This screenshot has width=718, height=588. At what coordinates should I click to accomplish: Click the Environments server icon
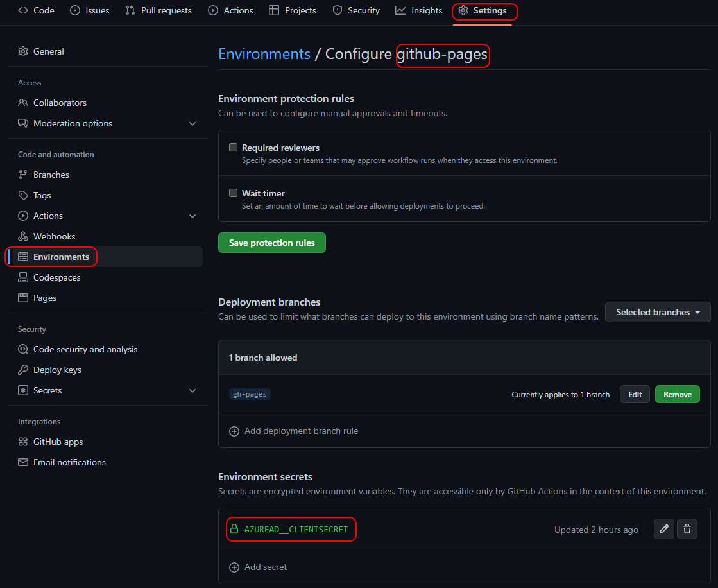click(x=23, y=257)
